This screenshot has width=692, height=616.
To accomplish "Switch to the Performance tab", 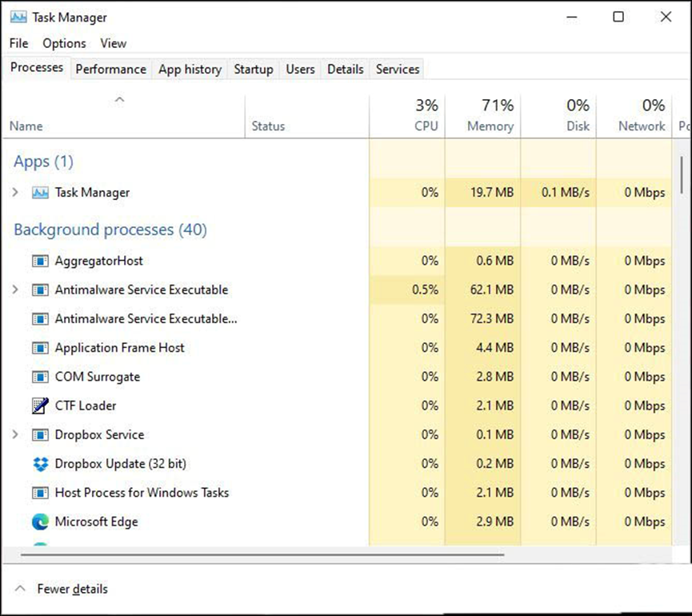I will tap(110, 70).
